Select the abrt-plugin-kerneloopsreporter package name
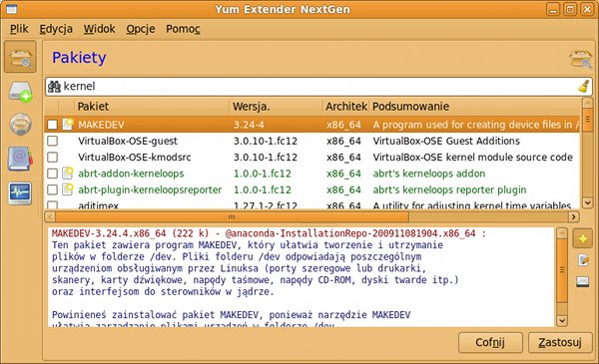The width and height of the screenshot is (599, 364). [150, 190]
